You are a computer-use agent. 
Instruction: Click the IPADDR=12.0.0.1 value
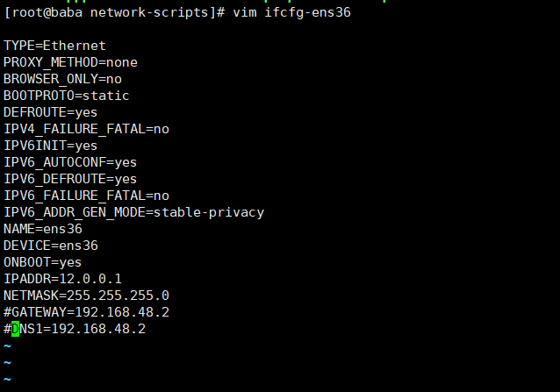90,279
